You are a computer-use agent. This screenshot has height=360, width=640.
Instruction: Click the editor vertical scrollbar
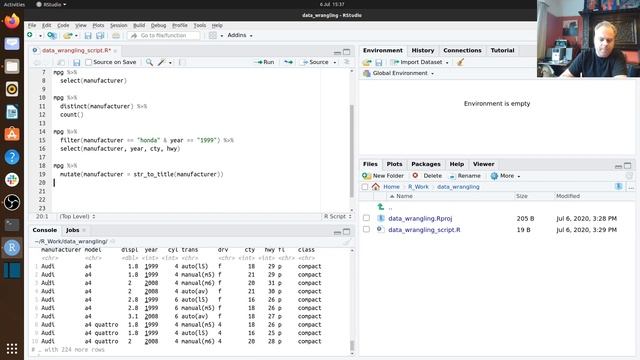351,151
